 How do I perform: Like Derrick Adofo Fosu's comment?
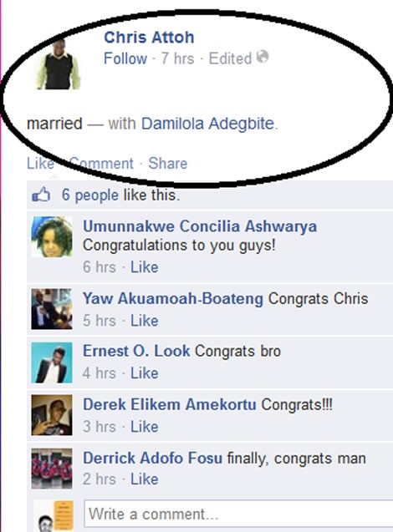[x=145, y=479]
